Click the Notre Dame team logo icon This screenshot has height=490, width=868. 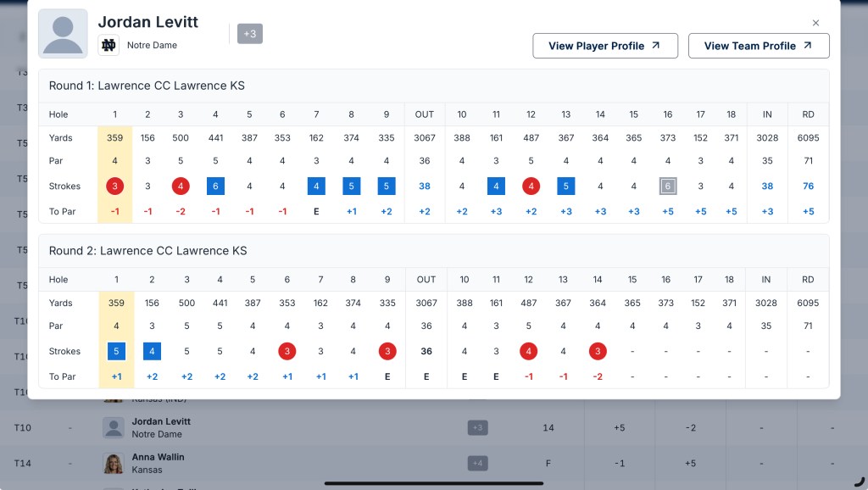(108, 46)
